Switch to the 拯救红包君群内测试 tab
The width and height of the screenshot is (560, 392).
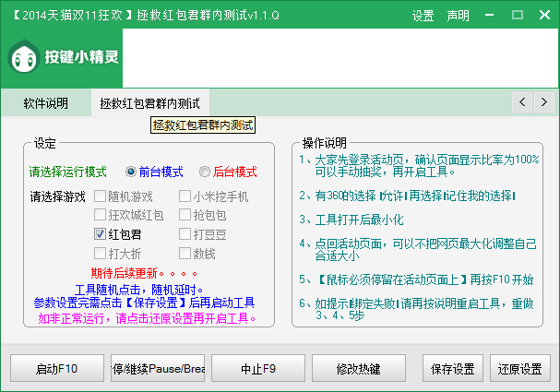click(x=150, y=103)
